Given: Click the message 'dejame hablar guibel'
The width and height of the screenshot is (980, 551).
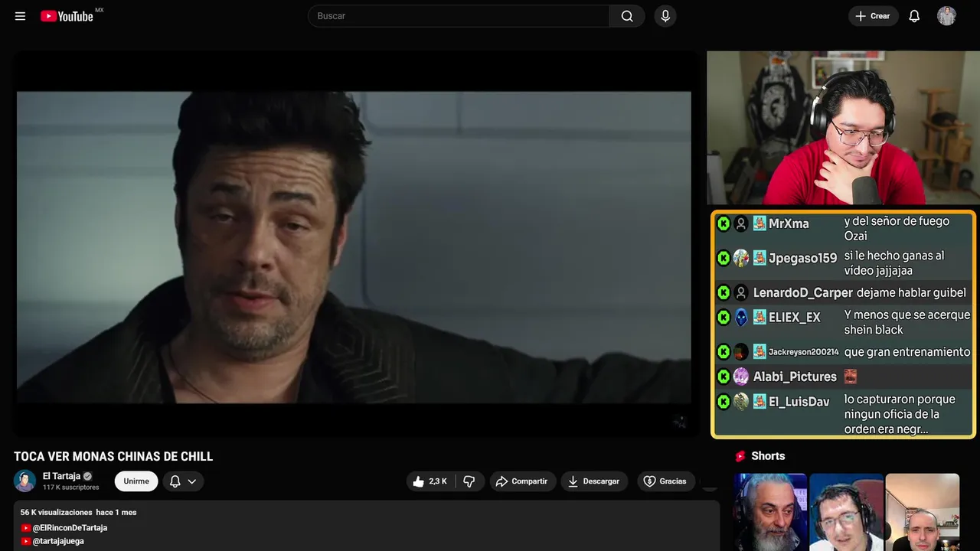Looking at the screenshot, I should [911, 293].
